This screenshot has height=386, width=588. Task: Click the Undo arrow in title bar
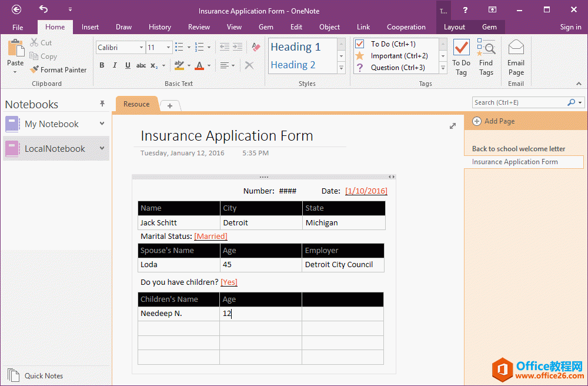pyautogui.click(x=44, y=9)
